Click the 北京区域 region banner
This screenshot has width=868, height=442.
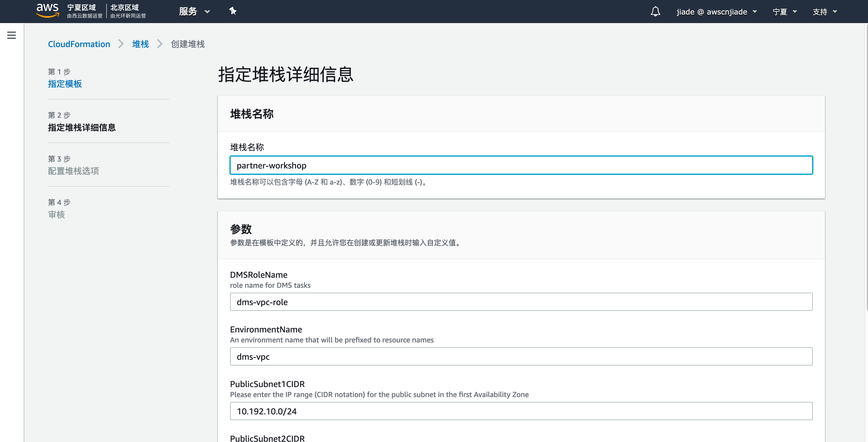tap(128, 11)
